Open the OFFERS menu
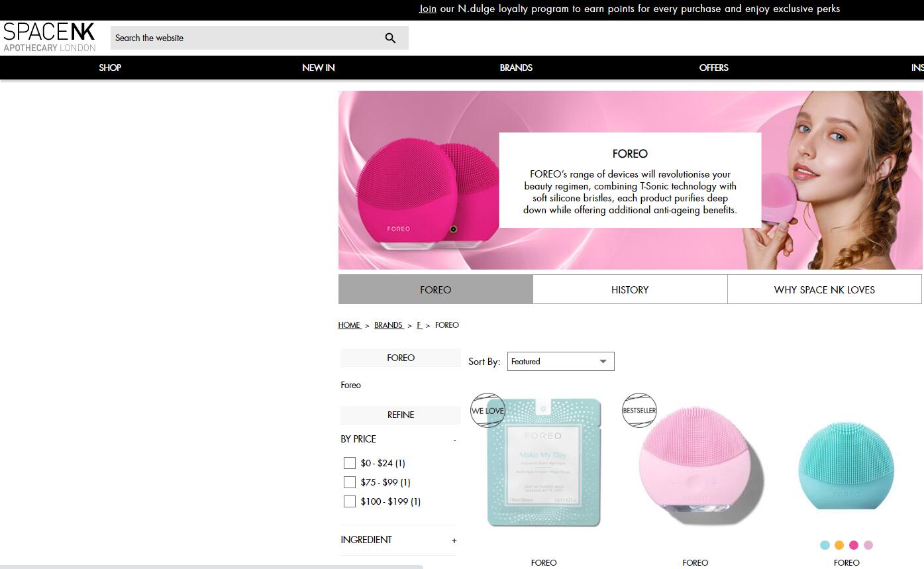This screenshot has width=924, height=569. coord(714,68)
